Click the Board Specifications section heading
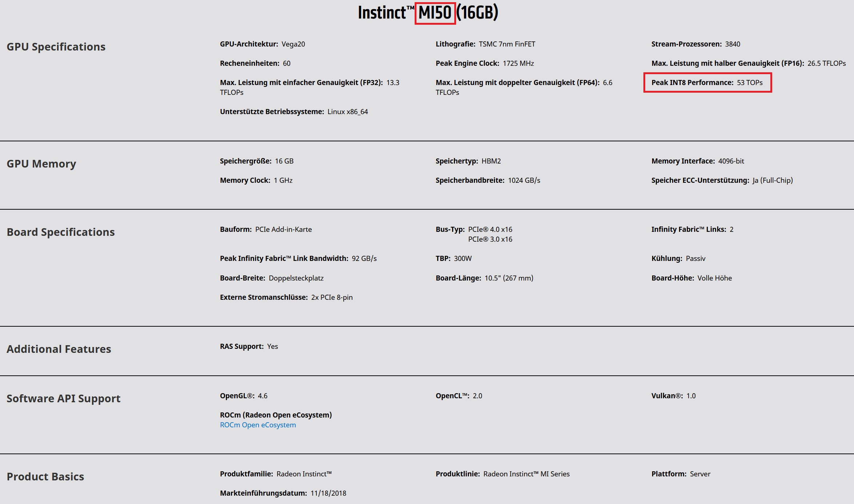 click(61, 232)
